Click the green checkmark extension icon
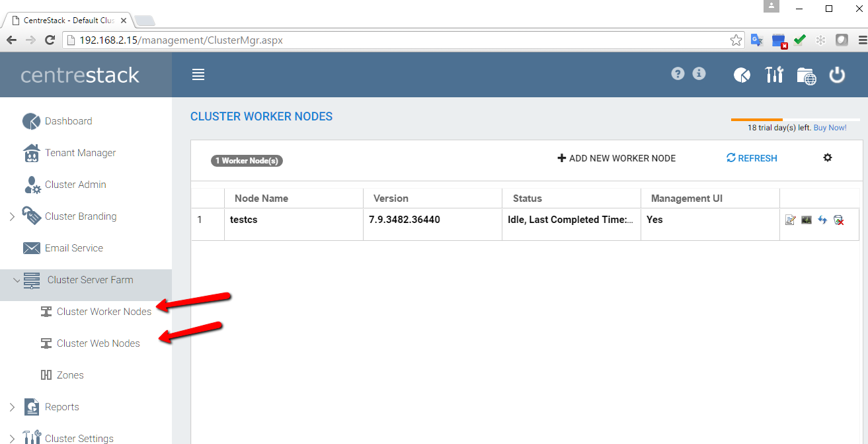The width and height of the screenshot is (868, 444). (800, 40)
